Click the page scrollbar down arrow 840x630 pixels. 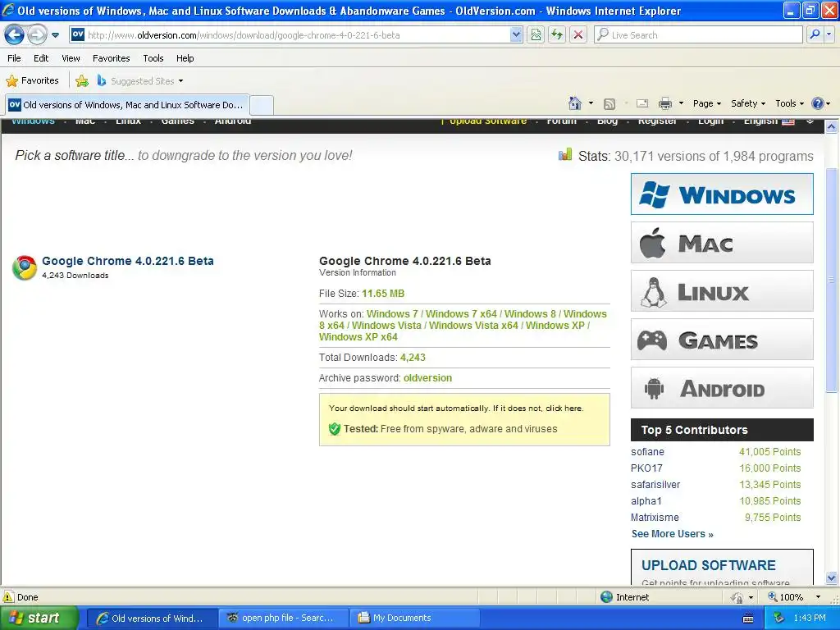click(832, 578)
